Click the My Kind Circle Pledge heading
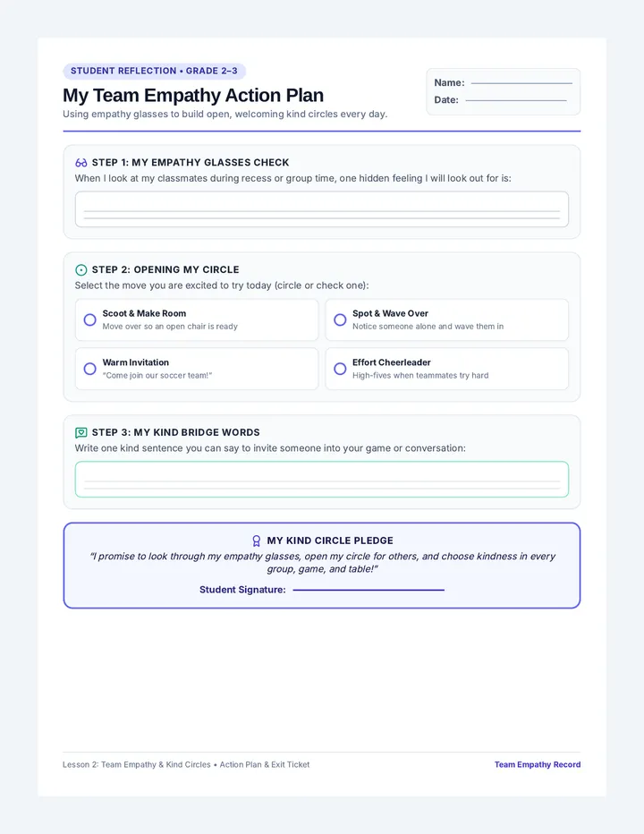 330,540
